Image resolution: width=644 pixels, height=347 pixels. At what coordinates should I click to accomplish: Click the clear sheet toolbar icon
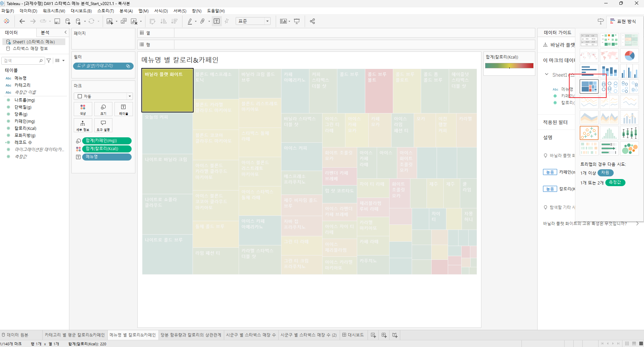pyautogui.click(x=134, y=21)
